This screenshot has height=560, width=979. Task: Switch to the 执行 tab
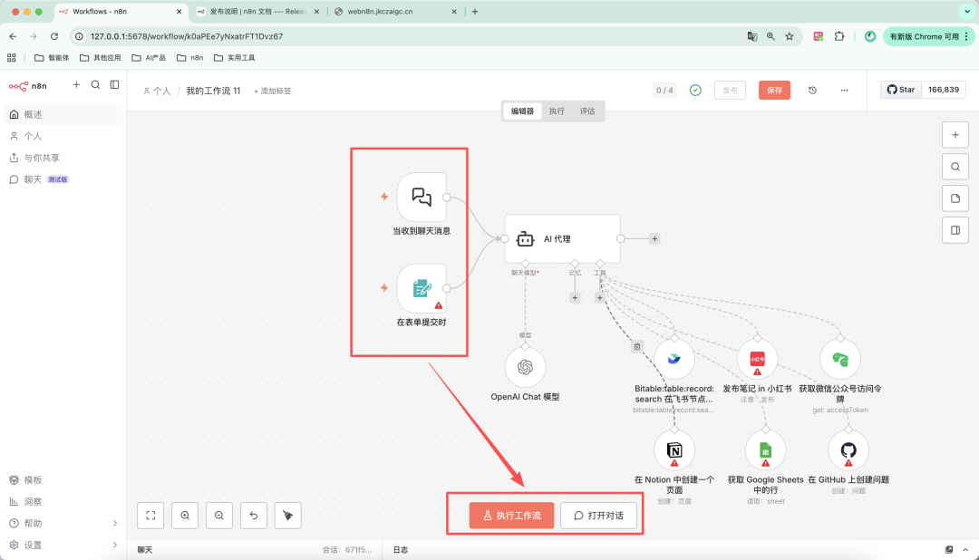click(x=557, y=111)
